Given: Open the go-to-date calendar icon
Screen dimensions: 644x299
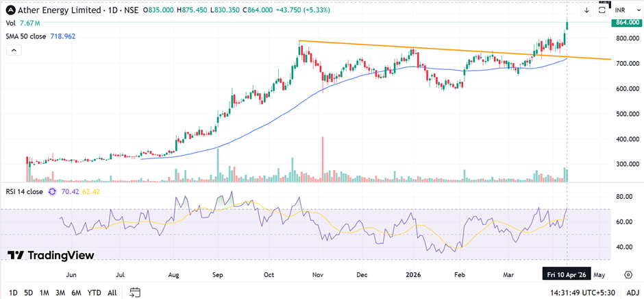Looking at the screenshot, I should [x=136, y=293].
